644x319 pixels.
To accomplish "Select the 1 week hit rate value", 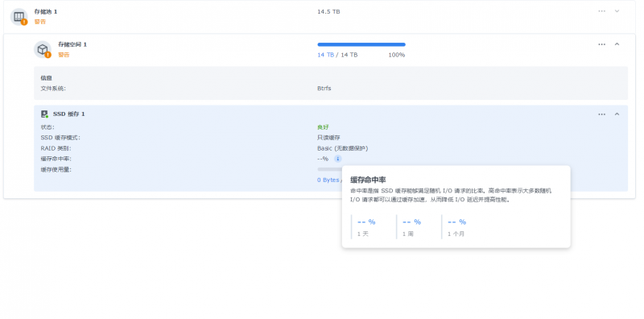I will (x=411, y=222).
